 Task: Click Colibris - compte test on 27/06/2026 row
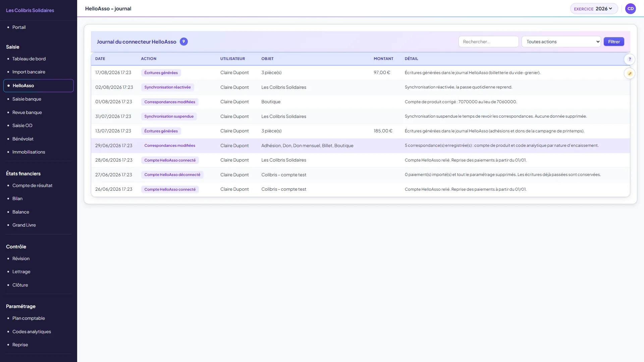(x=284, y=175)
